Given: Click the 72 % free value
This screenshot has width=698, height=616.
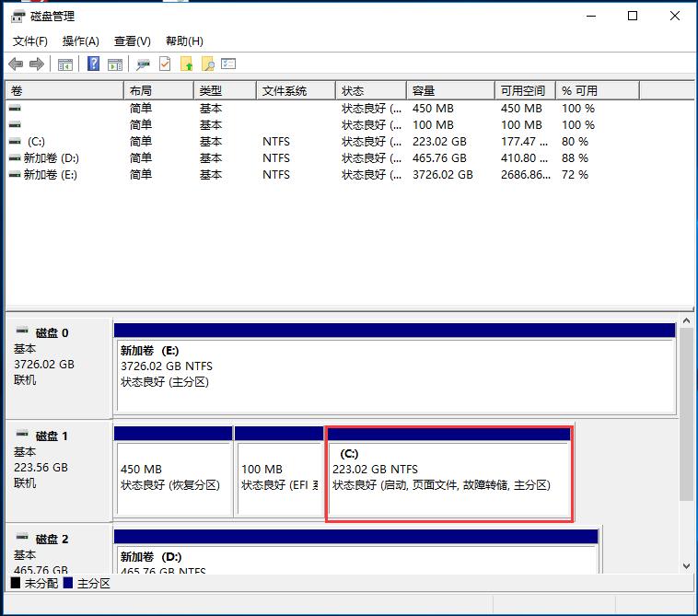Looking at the screenshot, I should pos(575,174).
